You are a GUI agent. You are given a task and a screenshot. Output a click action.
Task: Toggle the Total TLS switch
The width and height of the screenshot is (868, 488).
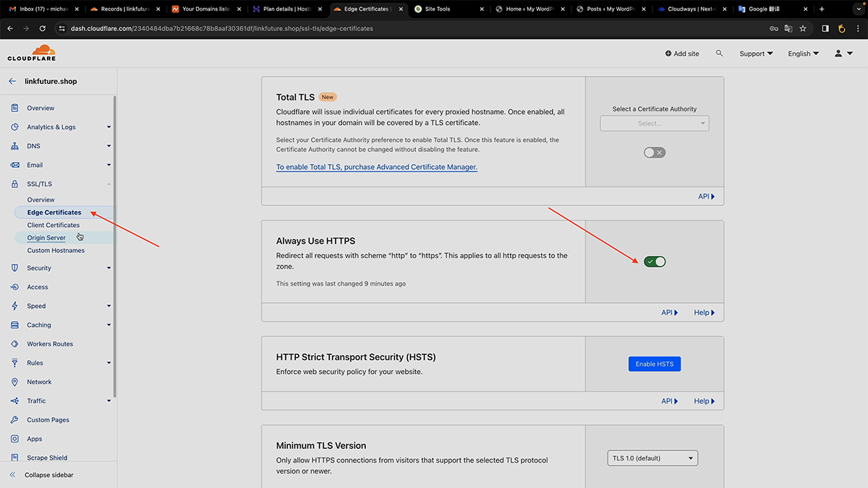[x=655, y=153]
